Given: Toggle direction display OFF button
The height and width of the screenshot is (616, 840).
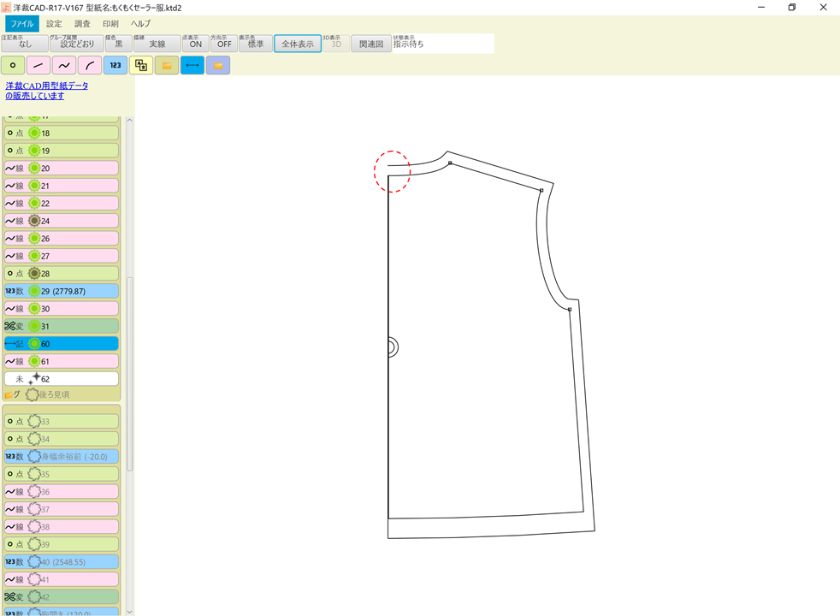Looking at the screenshot, I should (x=224, y=44).
